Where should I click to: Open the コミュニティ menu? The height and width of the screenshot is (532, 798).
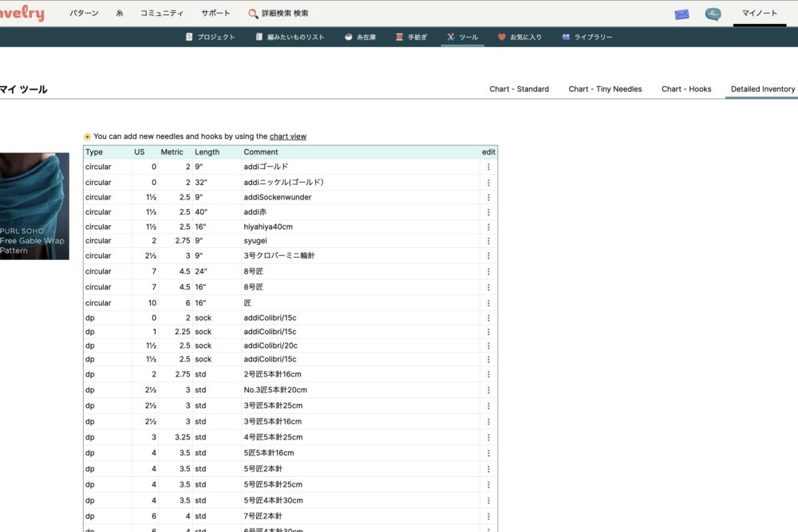pos(162,14)
